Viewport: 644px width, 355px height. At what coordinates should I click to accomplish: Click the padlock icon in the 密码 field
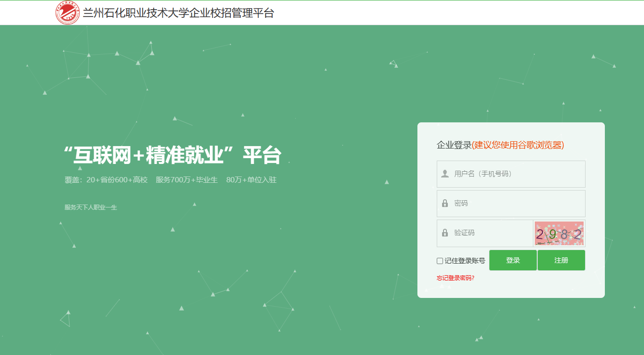coord(445,204)
